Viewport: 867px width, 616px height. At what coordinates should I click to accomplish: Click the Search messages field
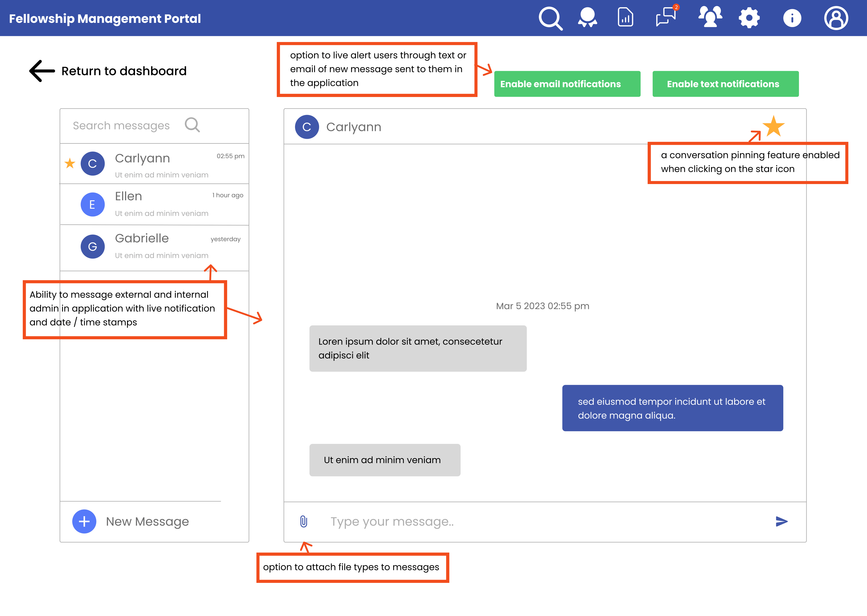(121, 126)
